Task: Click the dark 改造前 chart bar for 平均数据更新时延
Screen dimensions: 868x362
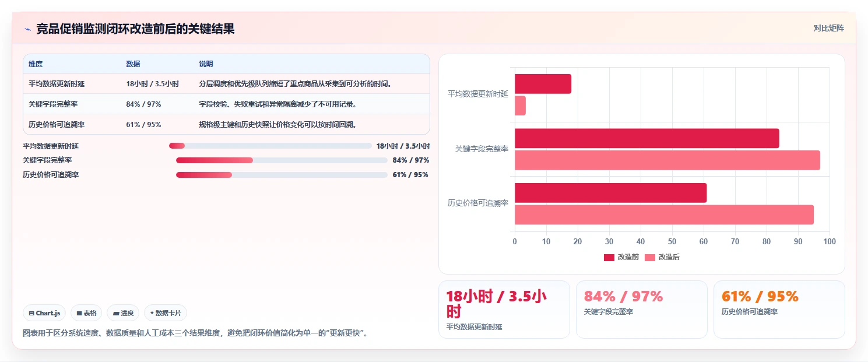Action: click(543, 84)
